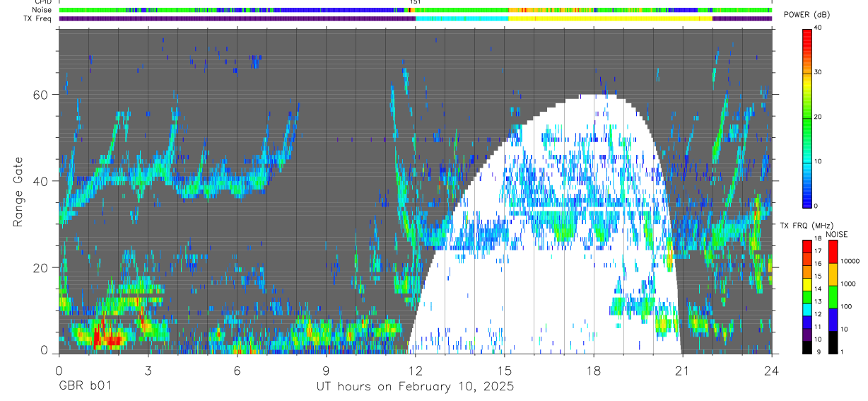Click the "1" label in the NOISE legend

[x=843, y=351]
